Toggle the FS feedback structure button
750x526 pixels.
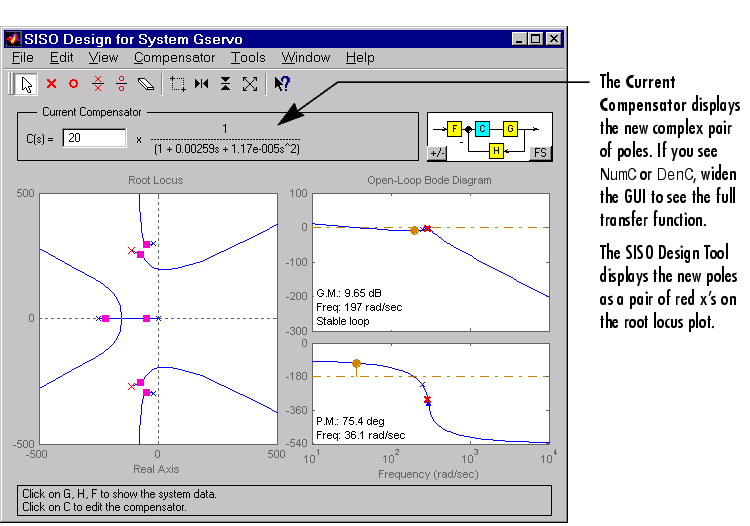point(540,153)
